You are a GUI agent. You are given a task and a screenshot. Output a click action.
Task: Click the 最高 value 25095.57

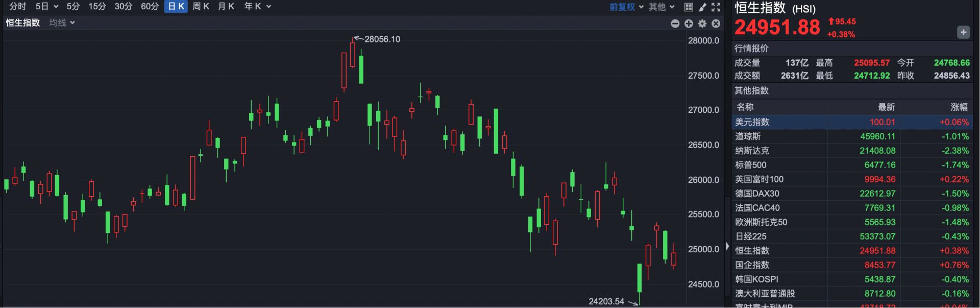click(x=872, y=63)
